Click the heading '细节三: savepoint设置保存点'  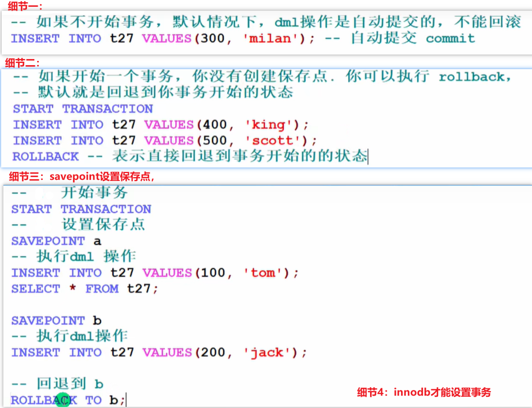(x=82, y=176)
